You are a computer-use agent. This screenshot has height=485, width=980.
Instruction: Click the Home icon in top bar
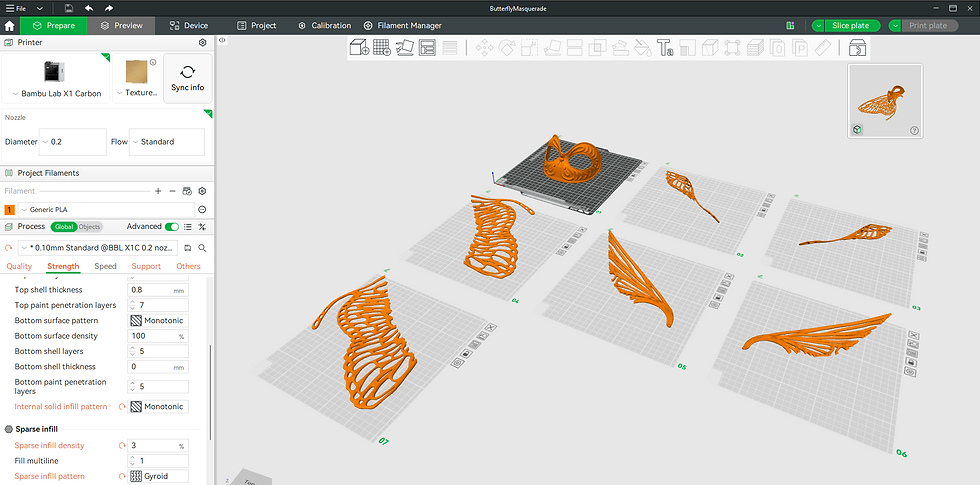click(x=9, y=26)
